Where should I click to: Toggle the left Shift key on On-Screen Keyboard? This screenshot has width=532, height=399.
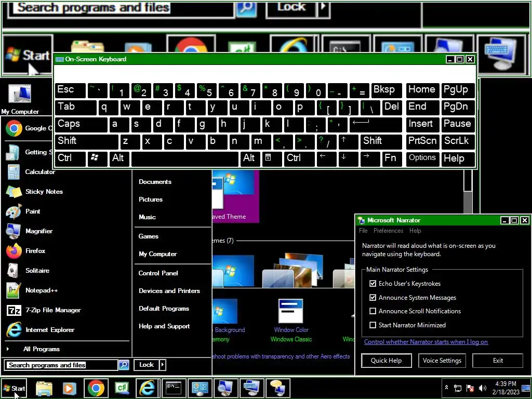coord(86,141)
